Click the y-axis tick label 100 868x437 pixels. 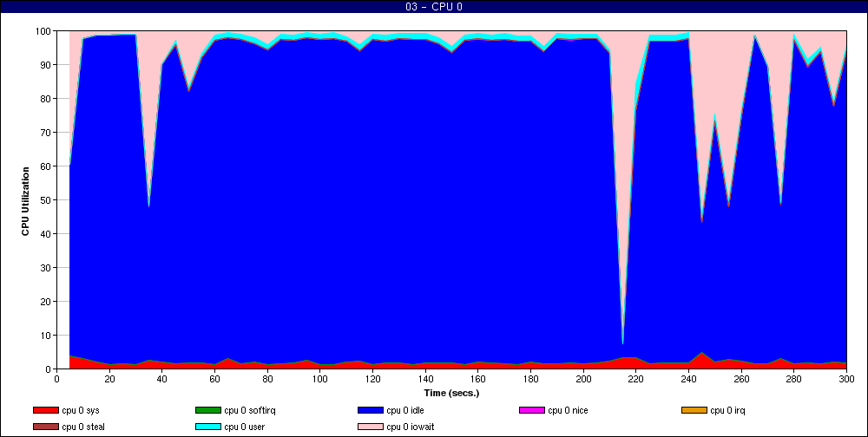tap(43, 31)
